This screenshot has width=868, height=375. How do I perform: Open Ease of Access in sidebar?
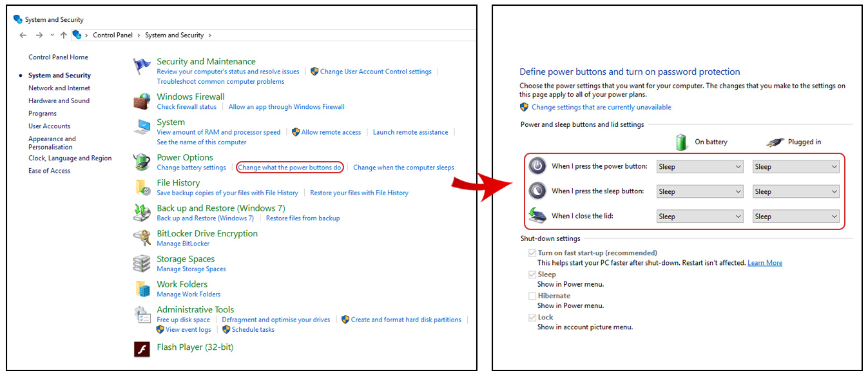click(x=50, y=171)
